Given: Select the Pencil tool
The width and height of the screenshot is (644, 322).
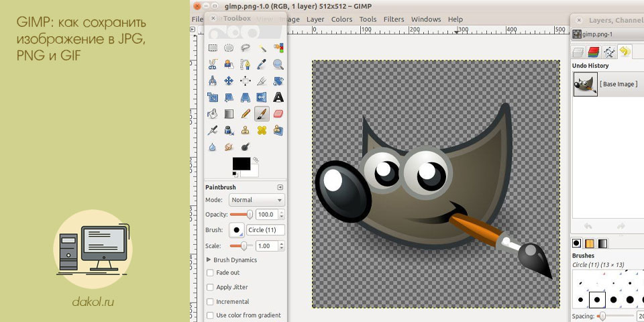Looking at the screenshot, I should click(246, 114).
